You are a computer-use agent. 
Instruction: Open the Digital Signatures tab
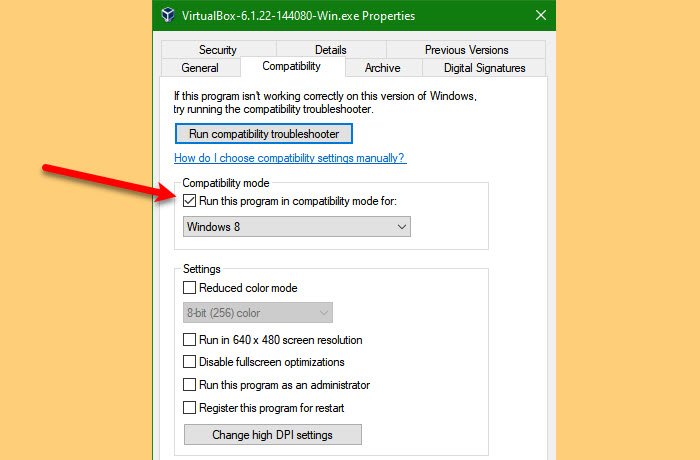484,68
